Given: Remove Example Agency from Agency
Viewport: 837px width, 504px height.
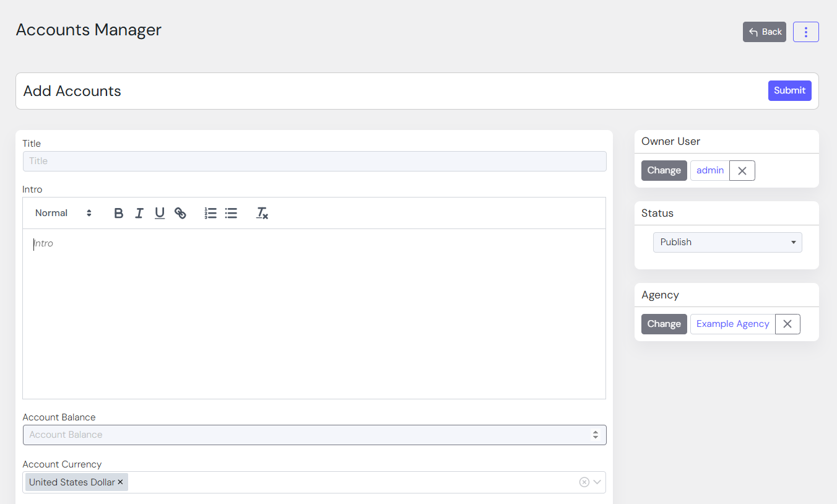Looking at the screenshot, I should 787,324.
